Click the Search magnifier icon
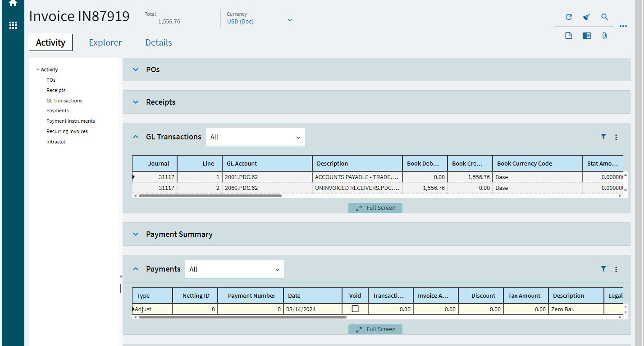Viewport: 644px width, 346px height. [605, 17]
